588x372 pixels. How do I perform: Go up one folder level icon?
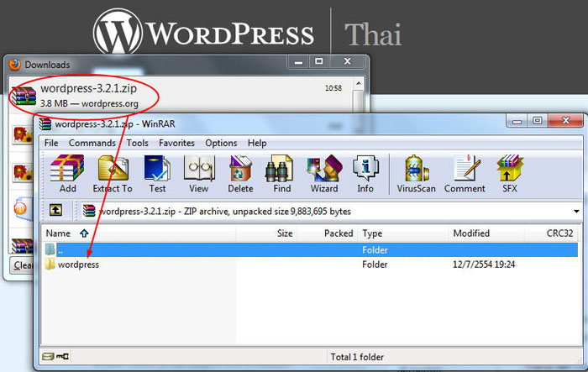[56, 211]
